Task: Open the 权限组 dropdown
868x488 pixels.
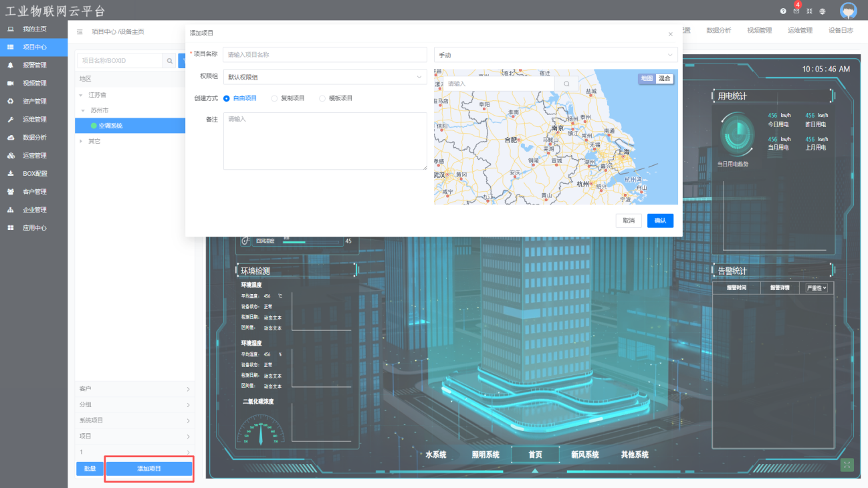Action: tap(324, 77)
